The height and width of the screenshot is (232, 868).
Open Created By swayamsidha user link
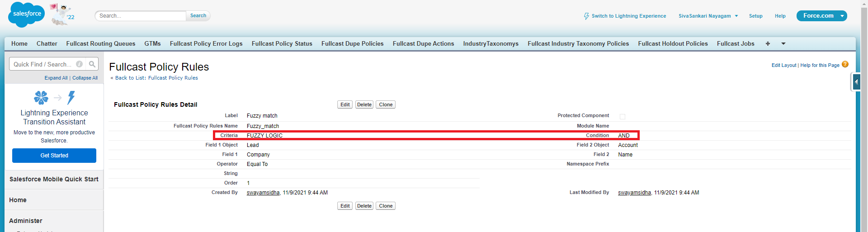click(x=263, y=193)
